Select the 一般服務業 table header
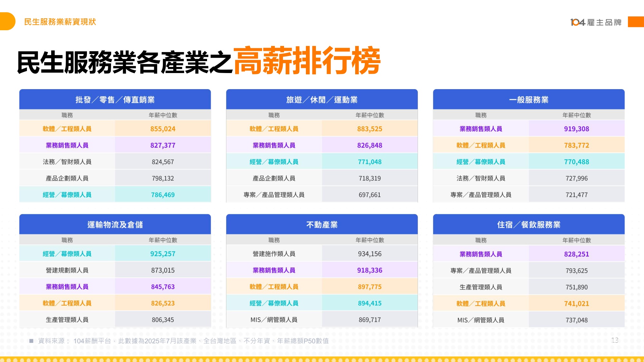The image size is (644, 362). click(529, 100)
